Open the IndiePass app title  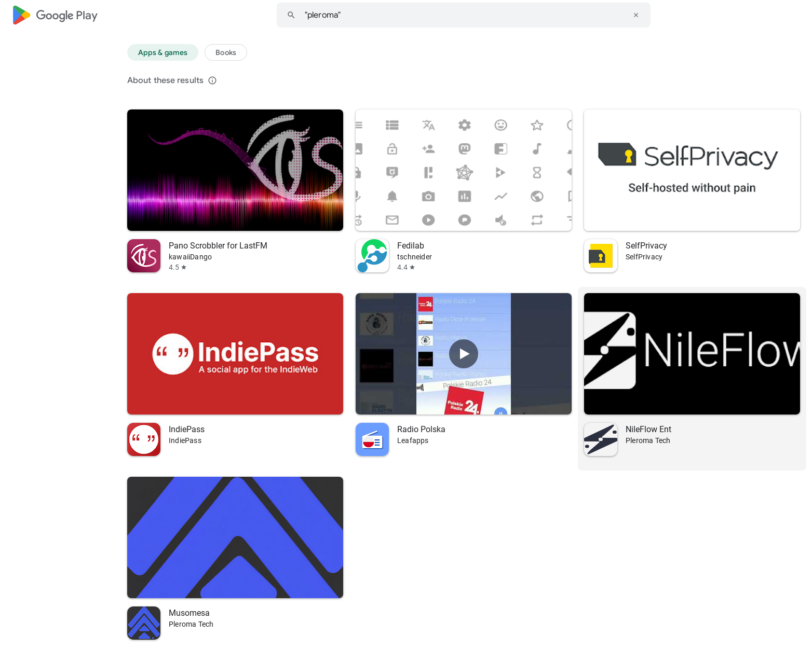pyautogui.click(x=186, y=429)
